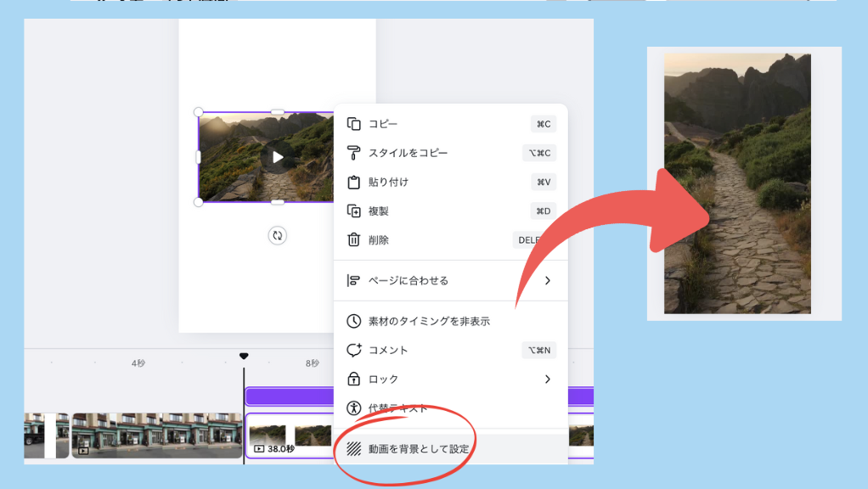Click the clipboard paste icon
868x489 pixels.
click(x=353, y=182)
